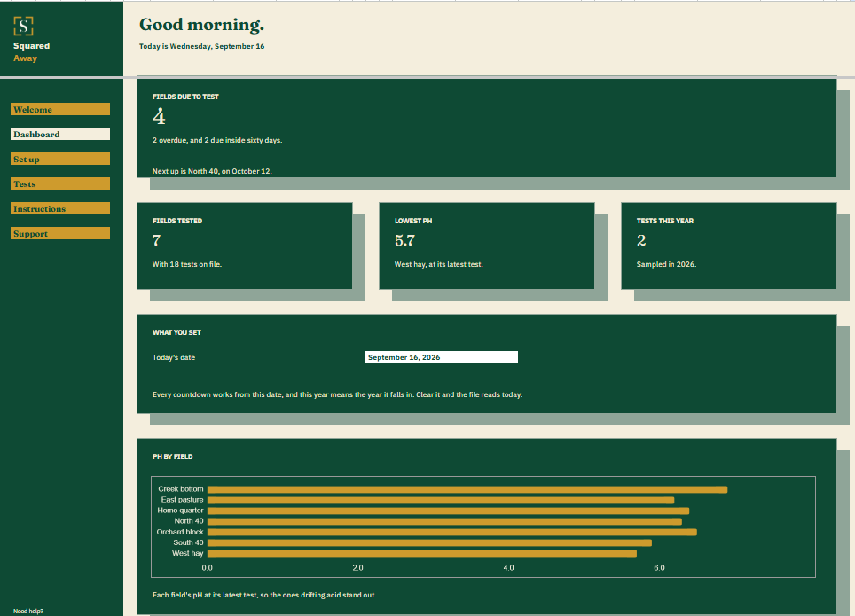Image resolution: width=855 pixels, height=616 pixels.
Task: Click 'Today is Wednesday, September 16' text
Action: click(201, 46)
